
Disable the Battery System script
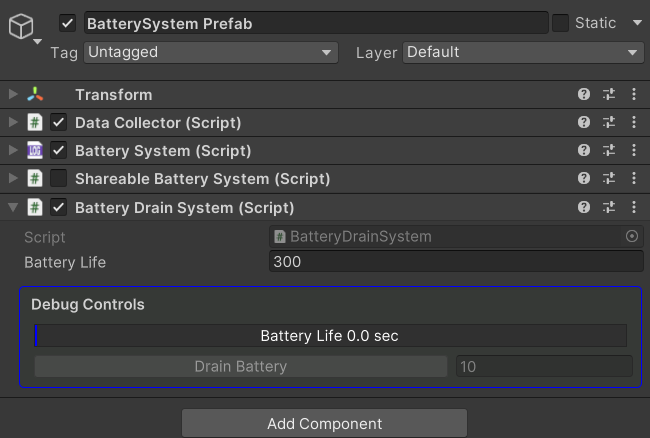click(x=58, y=150)
